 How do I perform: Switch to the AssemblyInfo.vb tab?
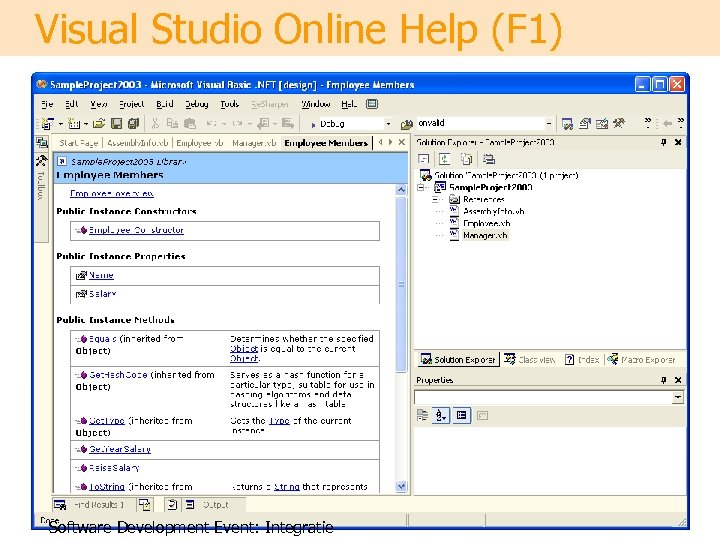click(137, 143)
